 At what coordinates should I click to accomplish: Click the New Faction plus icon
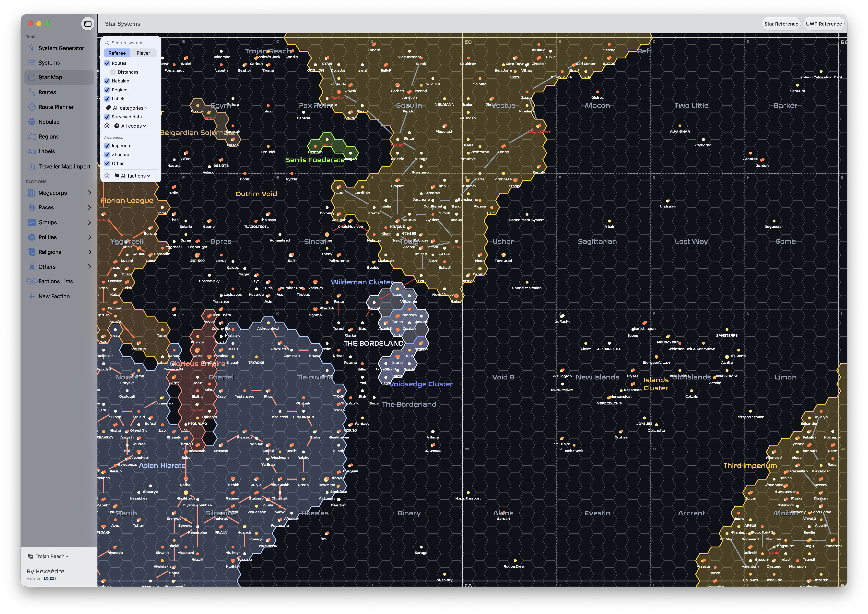(x=32, y=296)
